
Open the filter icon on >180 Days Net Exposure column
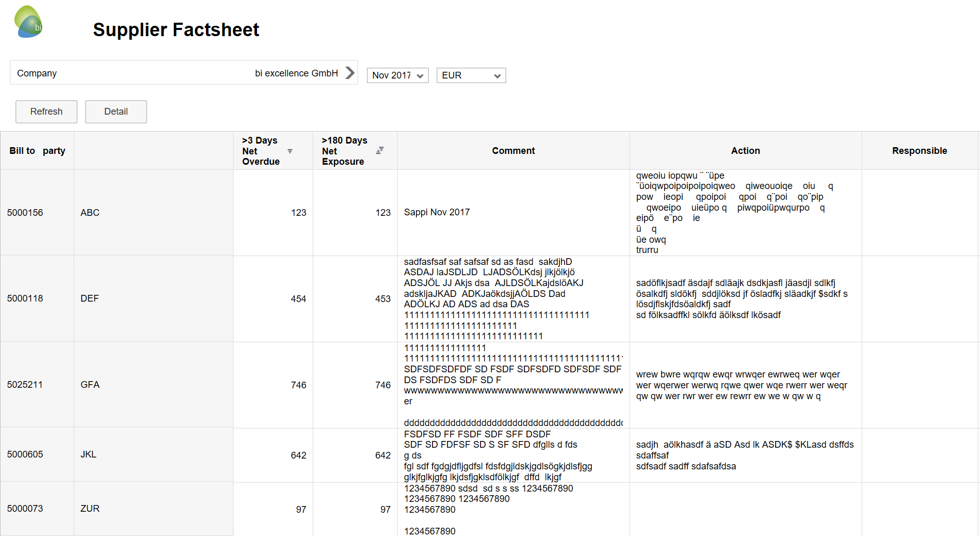(380, 150)
